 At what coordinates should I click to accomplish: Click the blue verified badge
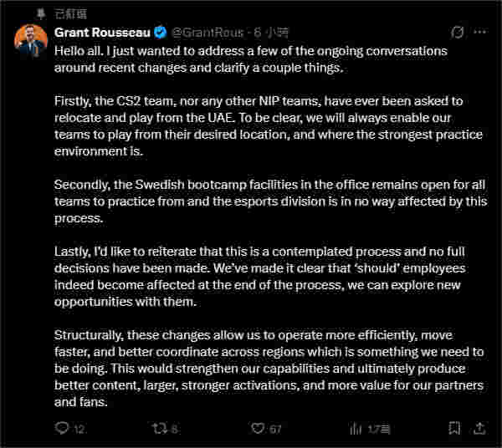tap(161, 33)
